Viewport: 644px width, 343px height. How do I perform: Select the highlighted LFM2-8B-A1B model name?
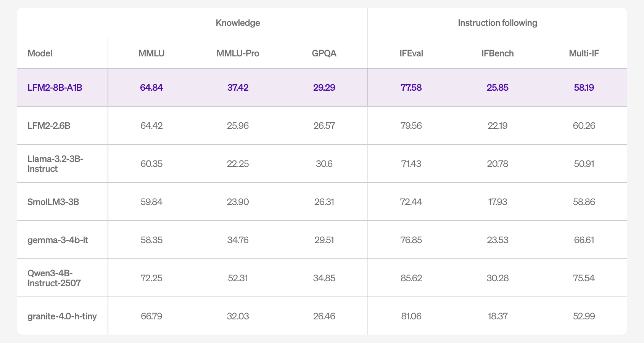(x=55, y=88)
